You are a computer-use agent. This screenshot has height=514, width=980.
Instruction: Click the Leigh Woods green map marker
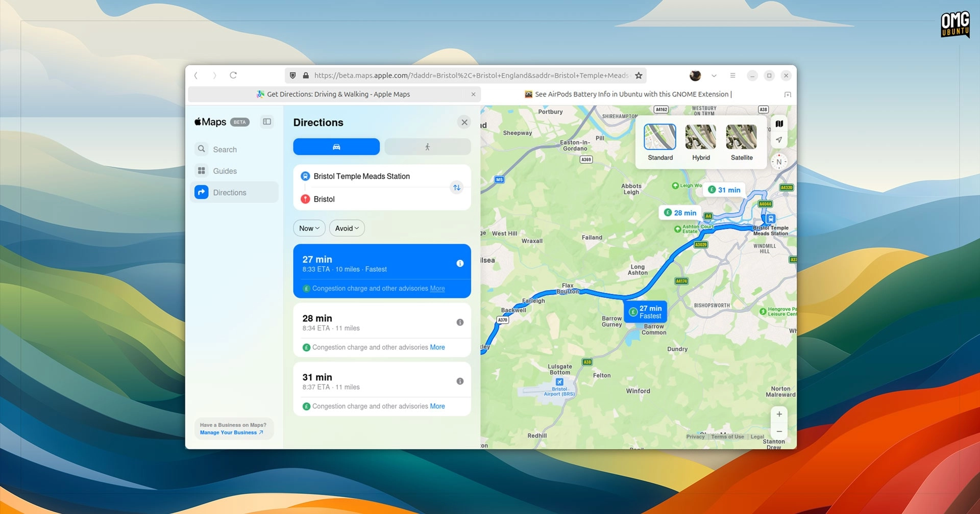pos(675,186)
